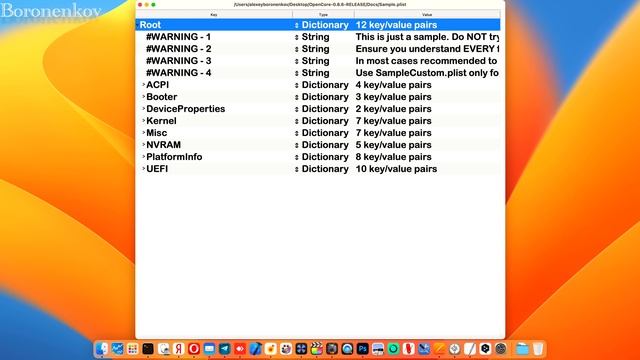Image resolution: width=640 pixels, height=360 pixels.
Task: Expand the DeviceProperties dictionary
Action: click(x=143, y=109)
